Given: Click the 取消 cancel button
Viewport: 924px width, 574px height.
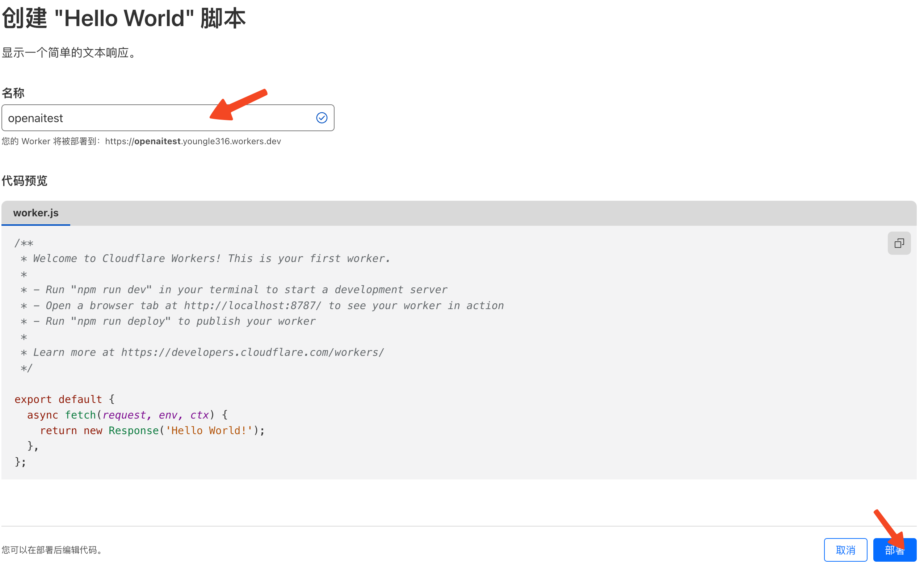Looking at the screenshot, I should tap(845, 550).
